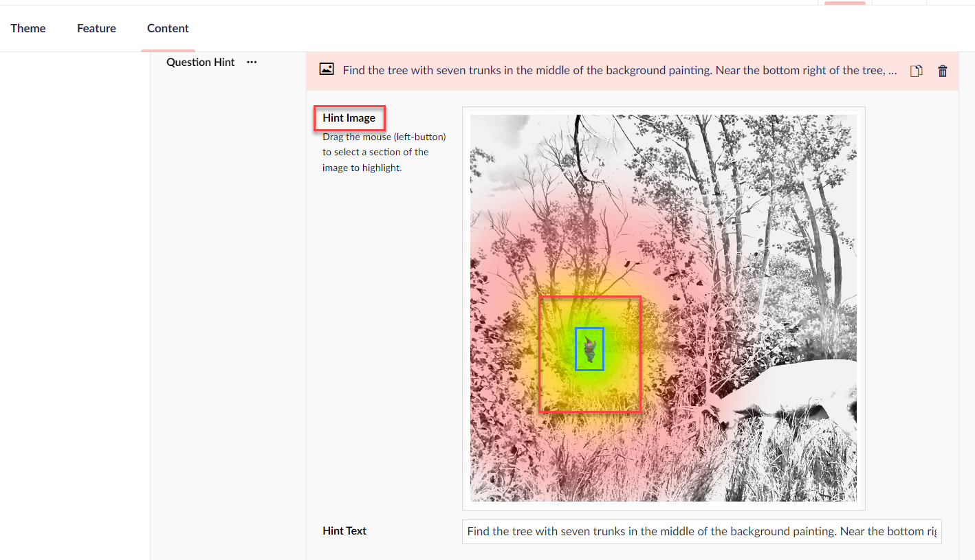Viewport: 975px width, 560px height.
Task: Click the hint image thumbnail
Action: (x=664, y=308)
